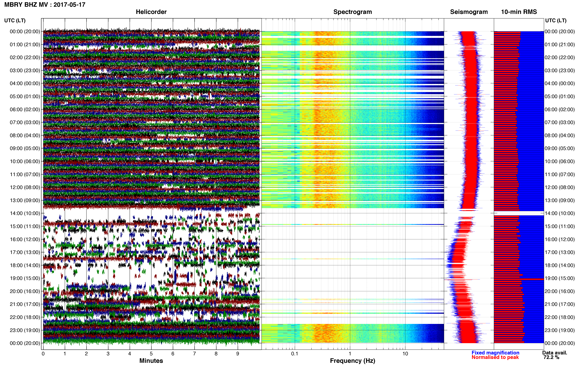Screen dimensions: 588x368
Task: Click 16:00 (12:00) on the RMS-side time axis
Action: (560, 239)
